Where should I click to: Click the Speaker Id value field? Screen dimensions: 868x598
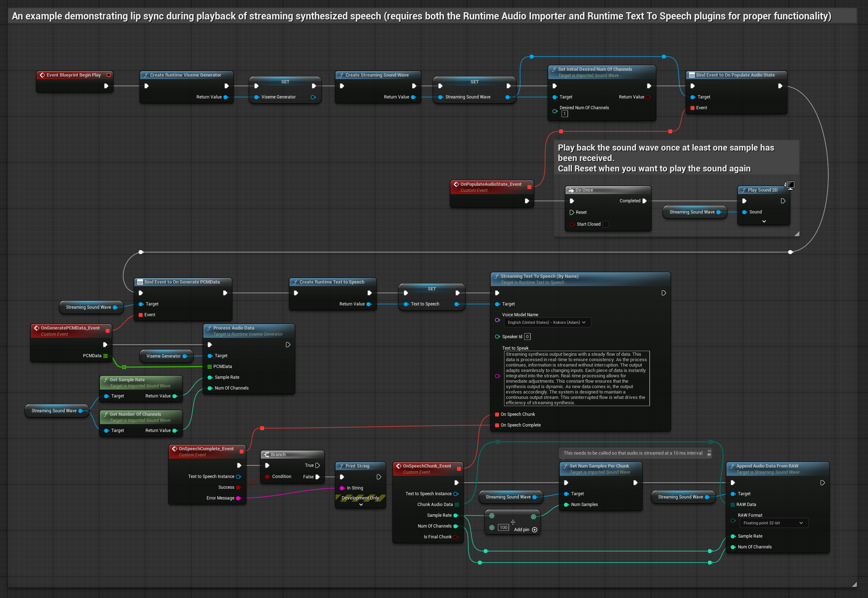pyautogui.click(x=527, y=336)
